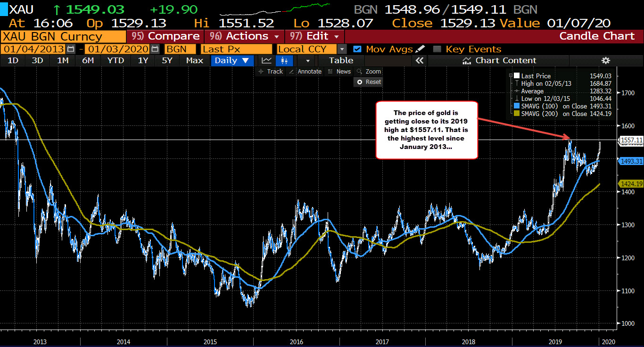644x347 pixels.
Task: Click Last Price white color swatch
Action: pos(517,75)
